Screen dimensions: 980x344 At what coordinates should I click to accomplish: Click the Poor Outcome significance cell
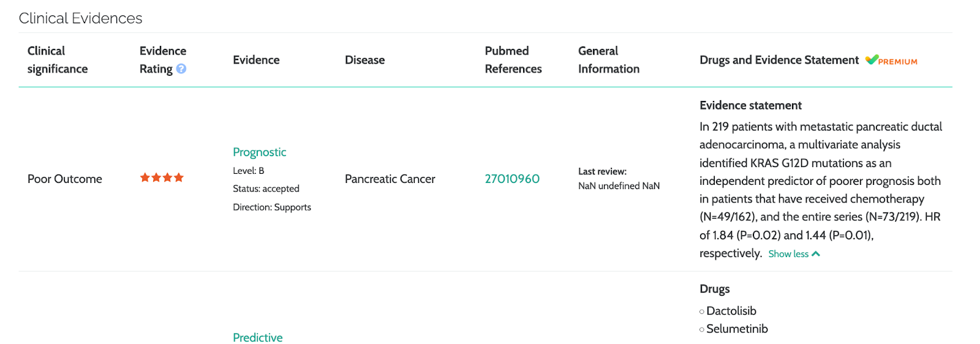(65, 179)
